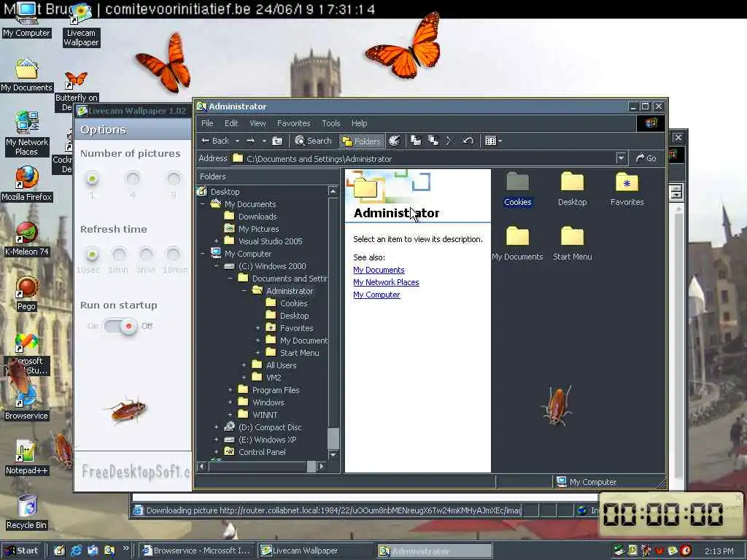The height and width of the screenshot is (560, 747).
Task: Open Back history dropdown arrow
Action: (237, 141)
